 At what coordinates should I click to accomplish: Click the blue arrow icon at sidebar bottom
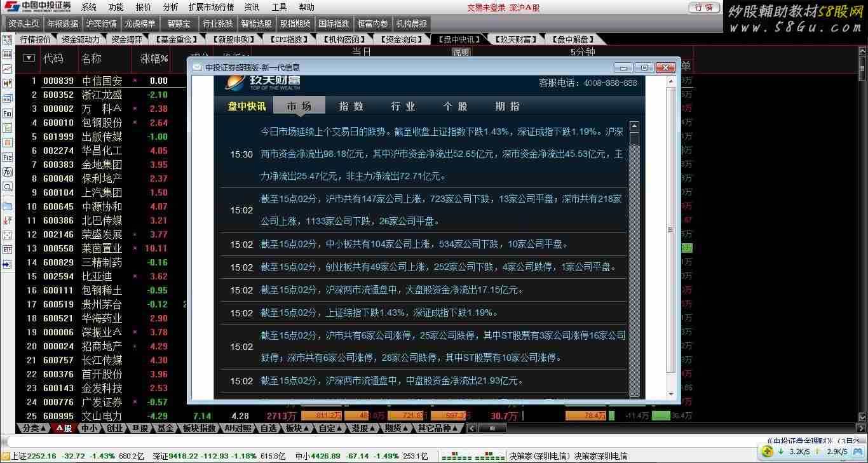(x=8, y=265)
